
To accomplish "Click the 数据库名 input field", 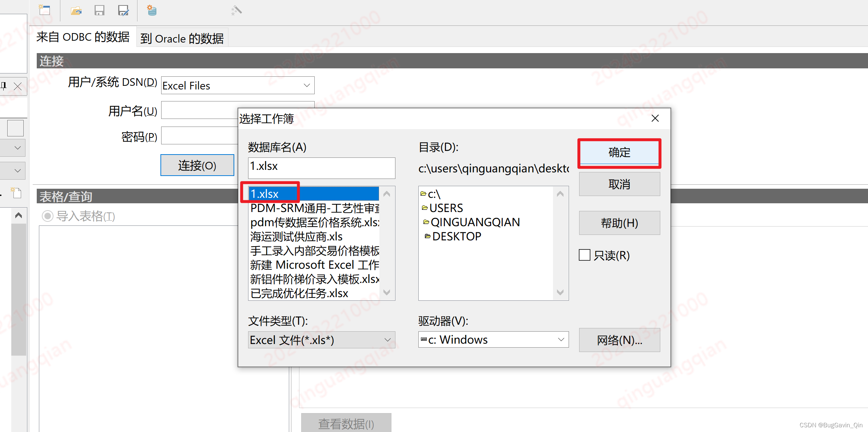I will (x=322, y=168).
